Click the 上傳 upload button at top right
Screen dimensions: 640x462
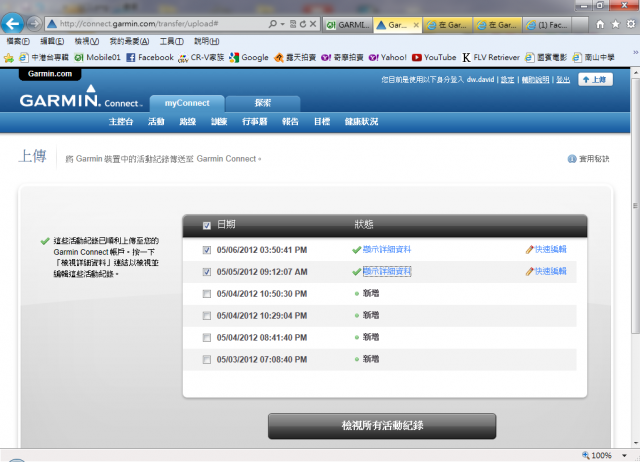595,80
